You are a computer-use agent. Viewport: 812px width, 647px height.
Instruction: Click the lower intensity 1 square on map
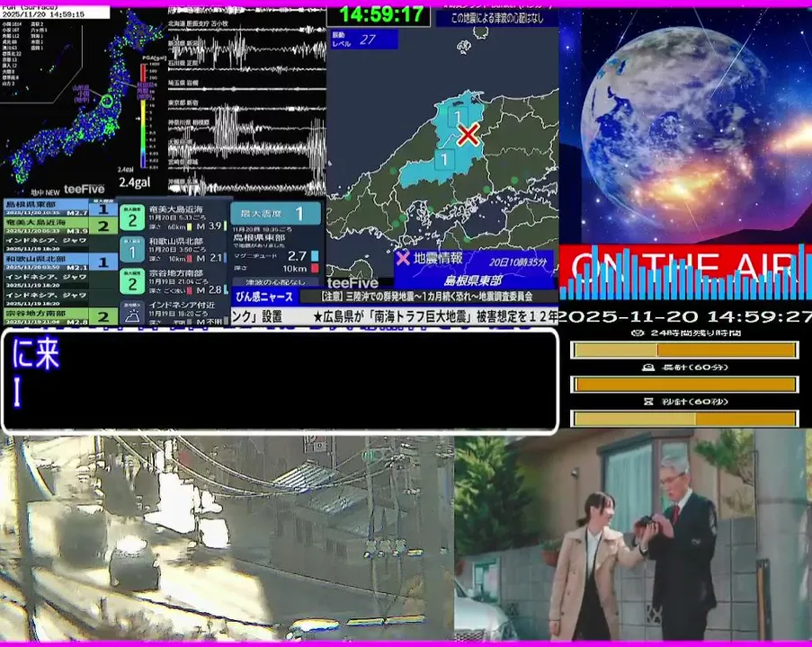[444, 159]
